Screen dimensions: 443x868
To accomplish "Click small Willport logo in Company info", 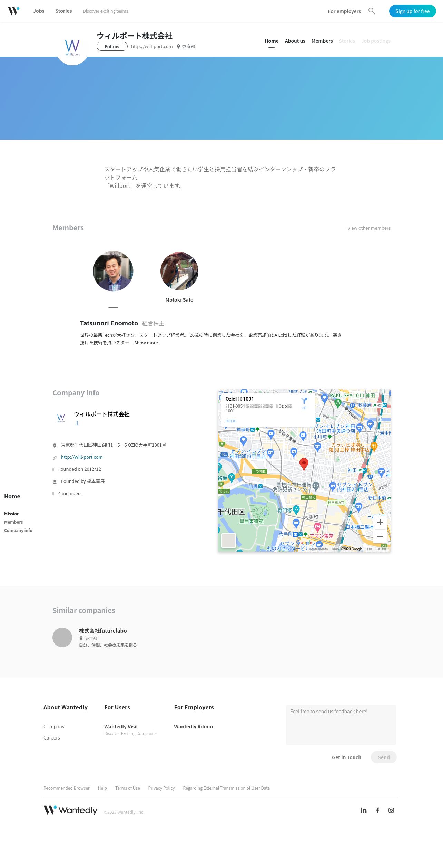I will (x=61, y=418).
